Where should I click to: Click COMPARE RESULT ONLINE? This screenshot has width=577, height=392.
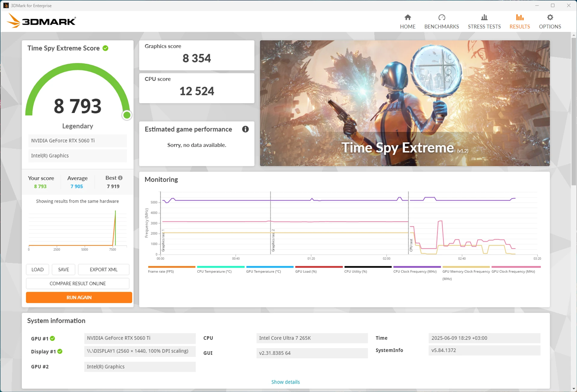[78, 283]
